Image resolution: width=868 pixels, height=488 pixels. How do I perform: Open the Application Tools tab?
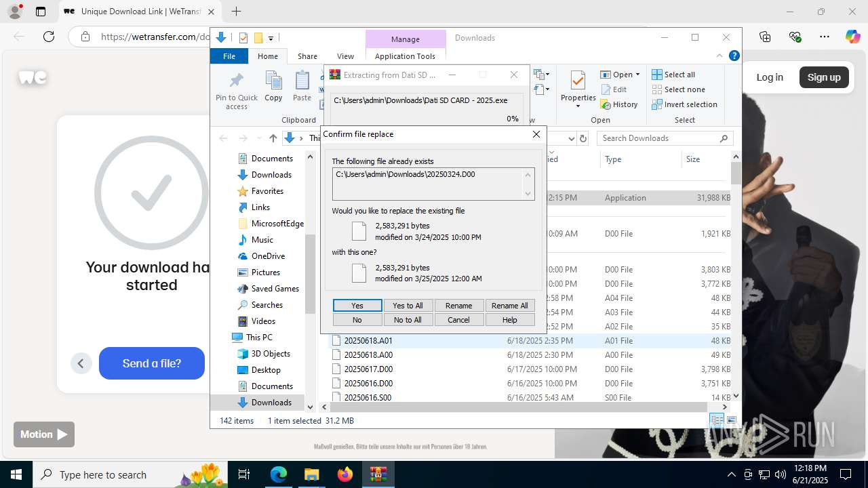[x=405, y=56]
